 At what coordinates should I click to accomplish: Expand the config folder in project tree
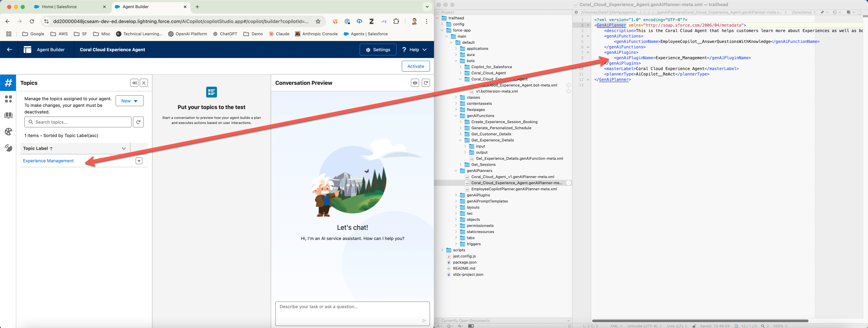442,24
